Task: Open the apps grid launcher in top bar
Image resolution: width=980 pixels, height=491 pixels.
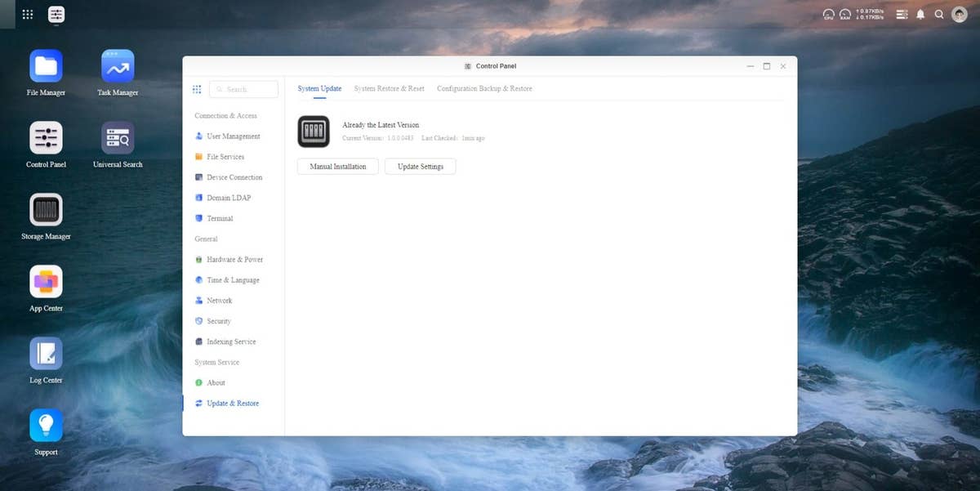Action: (28, 15)
